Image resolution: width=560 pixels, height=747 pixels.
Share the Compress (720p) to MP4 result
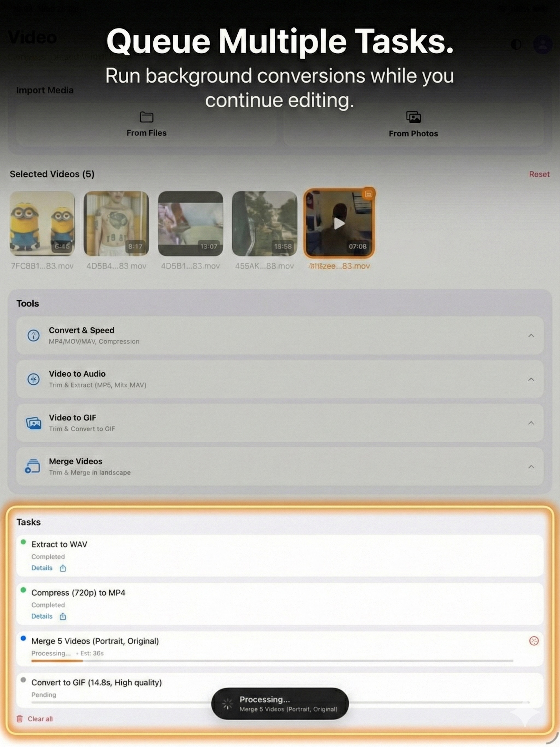pos(63,616)
